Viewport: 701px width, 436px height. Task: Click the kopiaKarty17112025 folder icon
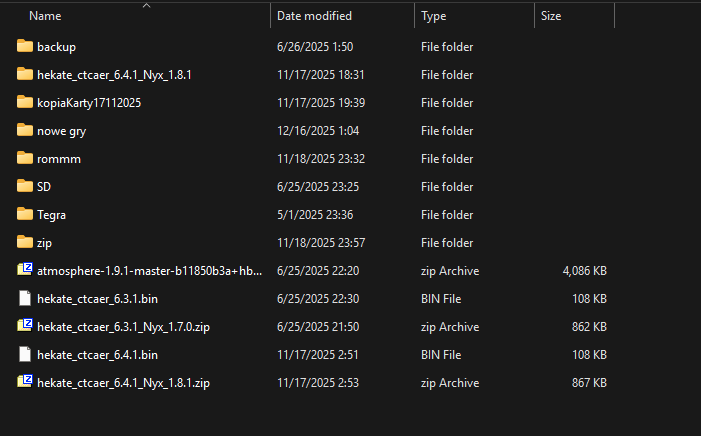[x=26, y=102]
